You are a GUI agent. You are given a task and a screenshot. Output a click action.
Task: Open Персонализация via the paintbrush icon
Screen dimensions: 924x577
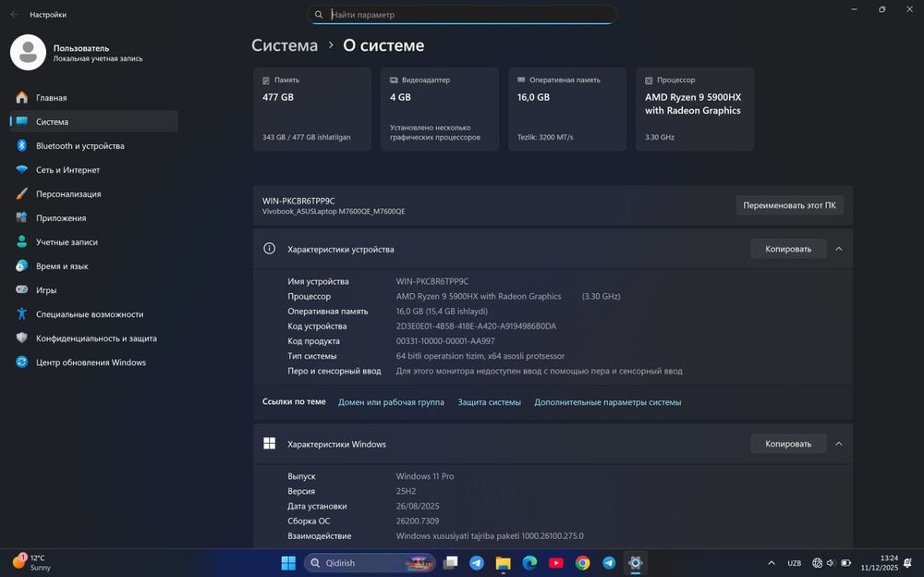(22, 193)
